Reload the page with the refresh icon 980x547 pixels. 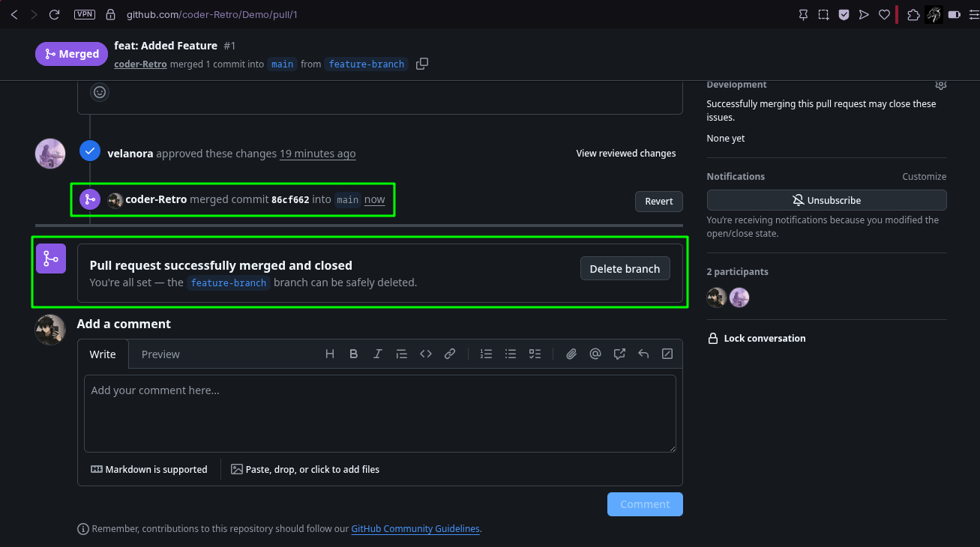tap(54, 14)
